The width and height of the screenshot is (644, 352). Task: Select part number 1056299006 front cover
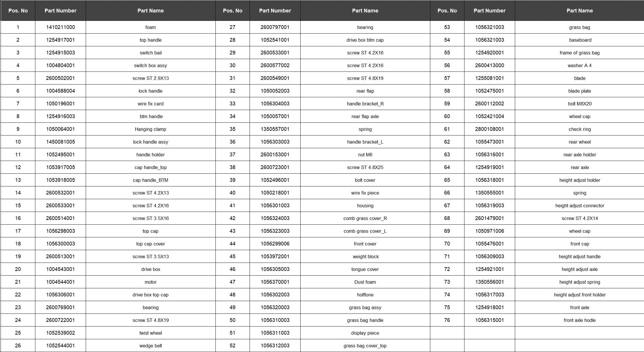coord(275,244)
